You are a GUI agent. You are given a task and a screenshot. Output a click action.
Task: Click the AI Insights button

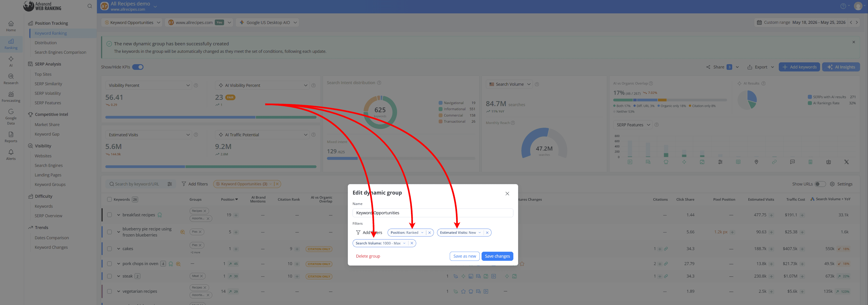841,67
